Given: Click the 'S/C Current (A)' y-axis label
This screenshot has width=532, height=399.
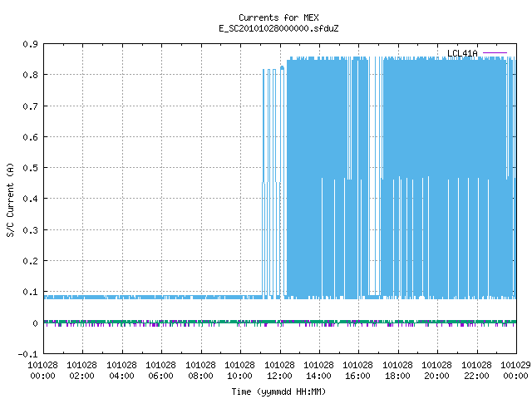Looking at the screenshot, I should (x=10, y=199).
